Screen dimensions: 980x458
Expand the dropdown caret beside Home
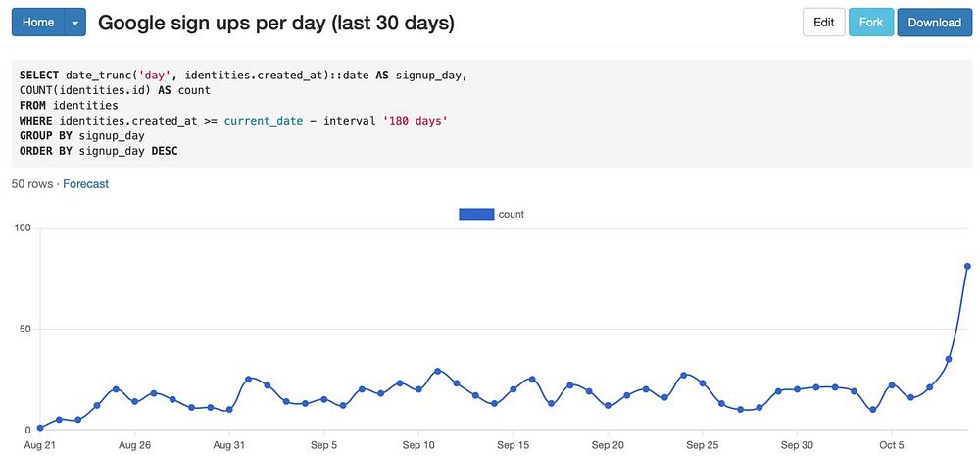(x=75, y=22)
